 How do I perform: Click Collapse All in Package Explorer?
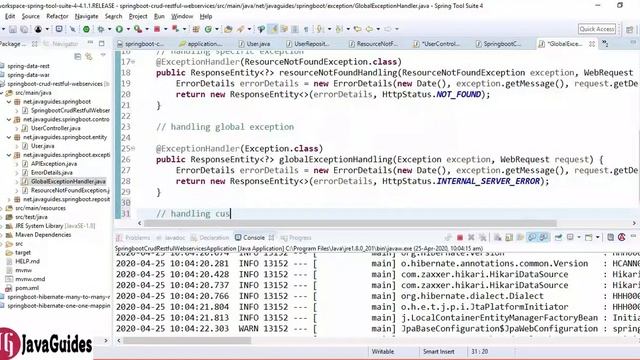[x=78, y=56]
